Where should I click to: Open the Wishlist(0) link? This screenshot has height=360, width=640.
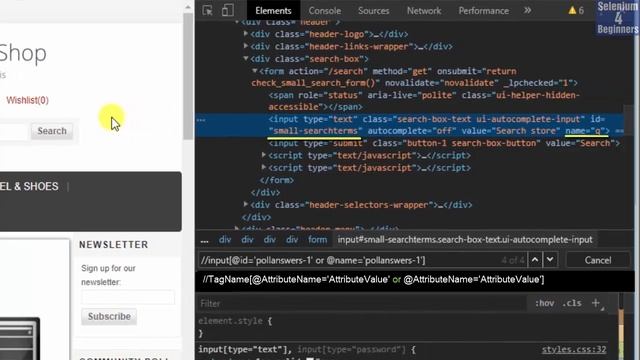[27, 100]
